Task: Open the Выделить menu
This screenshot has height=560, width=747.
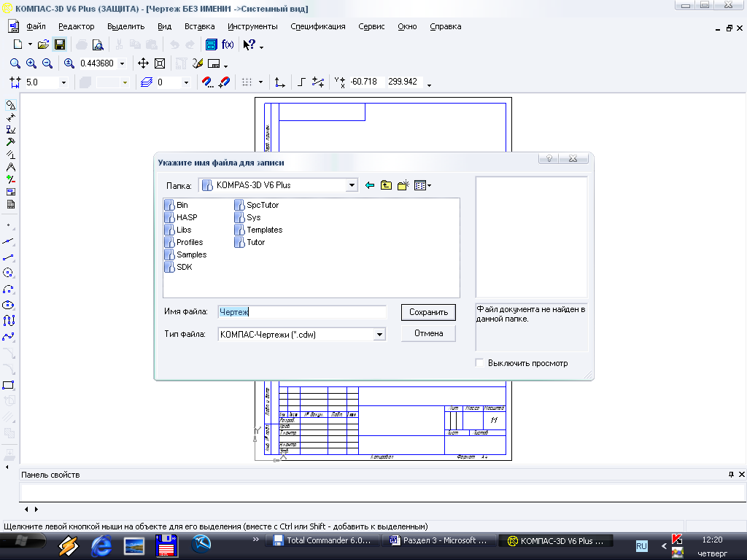Action: (125, 26)
